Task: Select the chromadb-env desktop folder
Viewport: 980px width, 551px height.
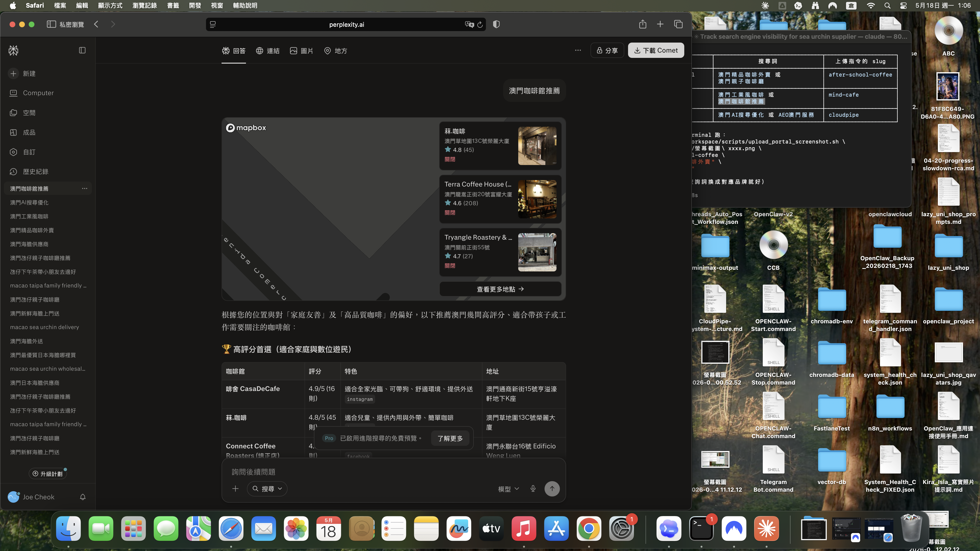Action: [831, 305]
